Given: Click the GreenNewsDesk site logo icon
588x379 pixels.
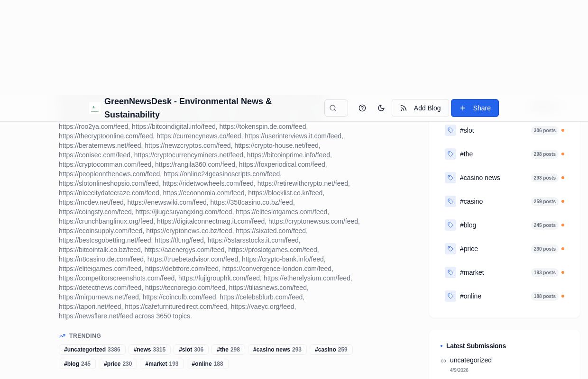Looking at the screenshot, I should (x=94, y=108).
